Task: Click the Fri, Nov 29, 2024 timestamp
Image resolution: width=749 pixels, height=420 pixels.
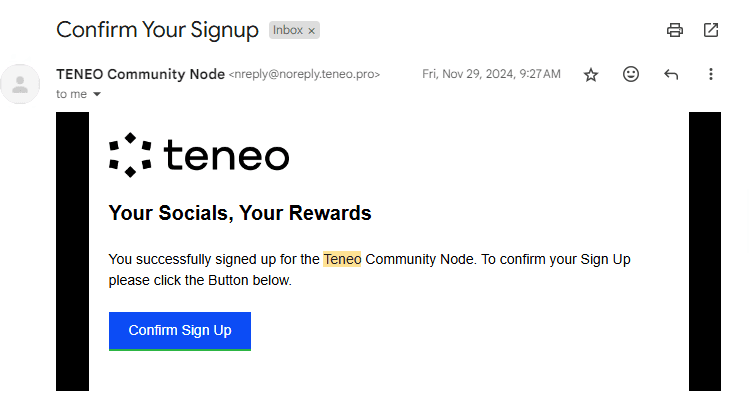Action: click(x=491, y=74)
